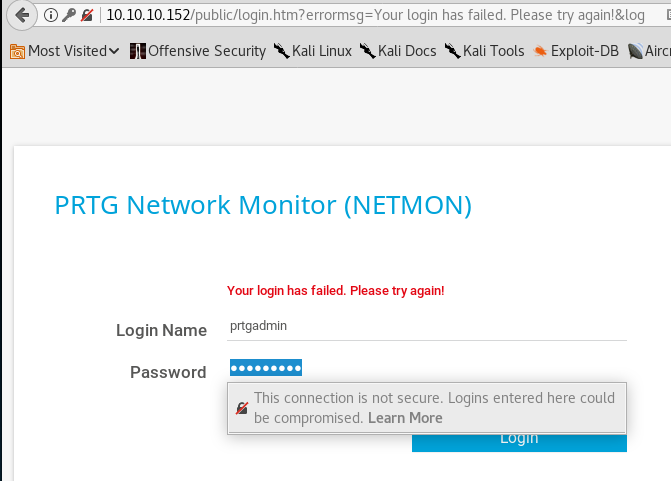Click the crossed padlock in security warning popup
This screenshot has width=671, height=481.
241,409
